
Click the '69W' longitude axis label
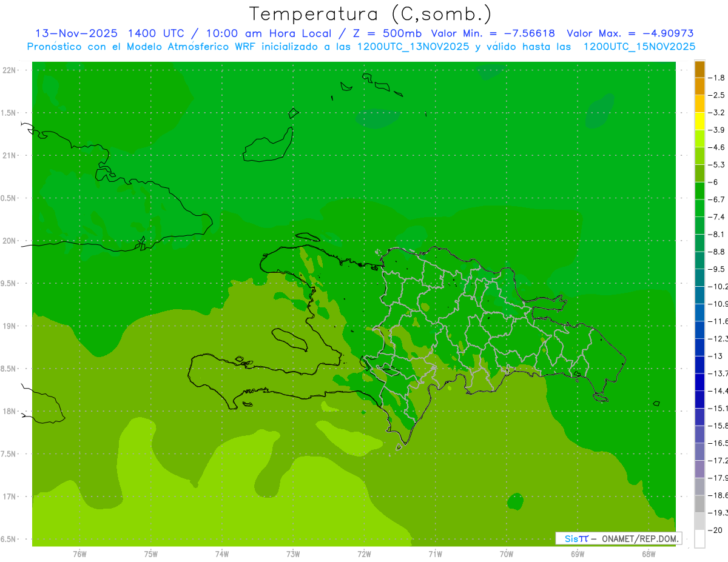pos(578,554)
